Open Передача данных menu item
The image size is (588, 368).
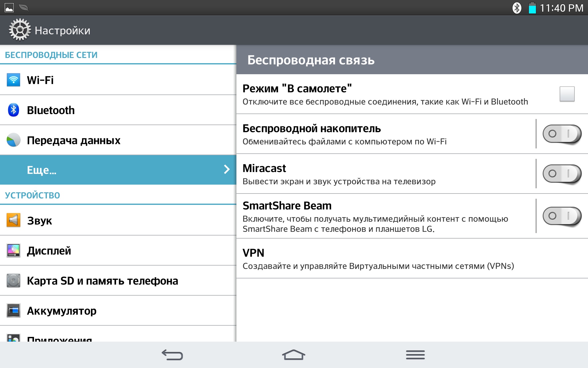tap(73, 140)
